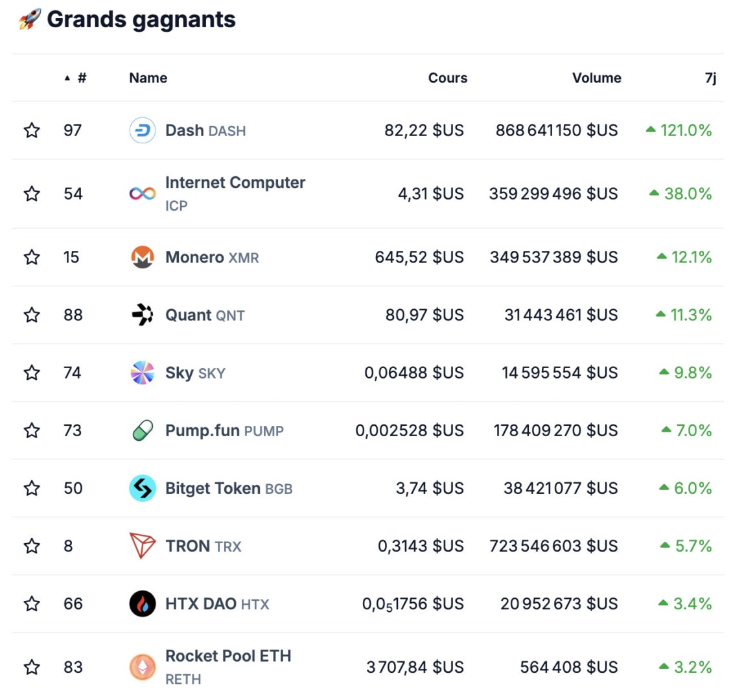Add TRON to favorites via star
The height and width of the screenshot is (700, 744).
click(31, 546)
